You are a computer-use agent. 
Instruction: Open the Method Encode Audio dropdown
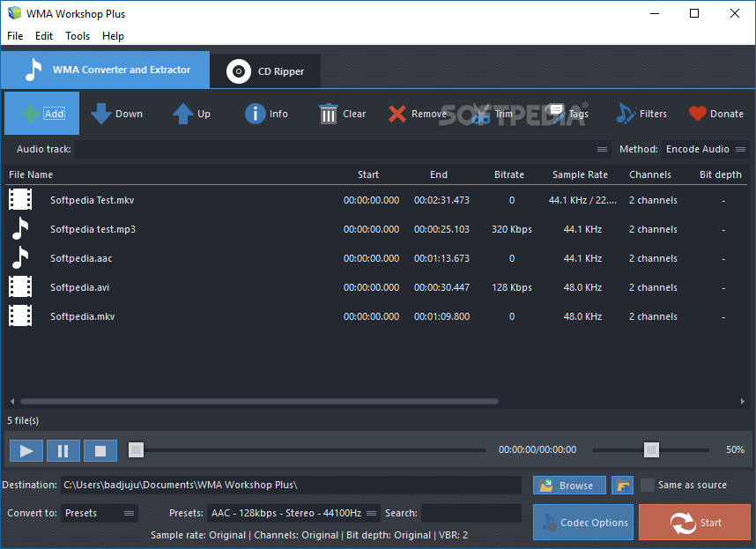click(706, 150)
